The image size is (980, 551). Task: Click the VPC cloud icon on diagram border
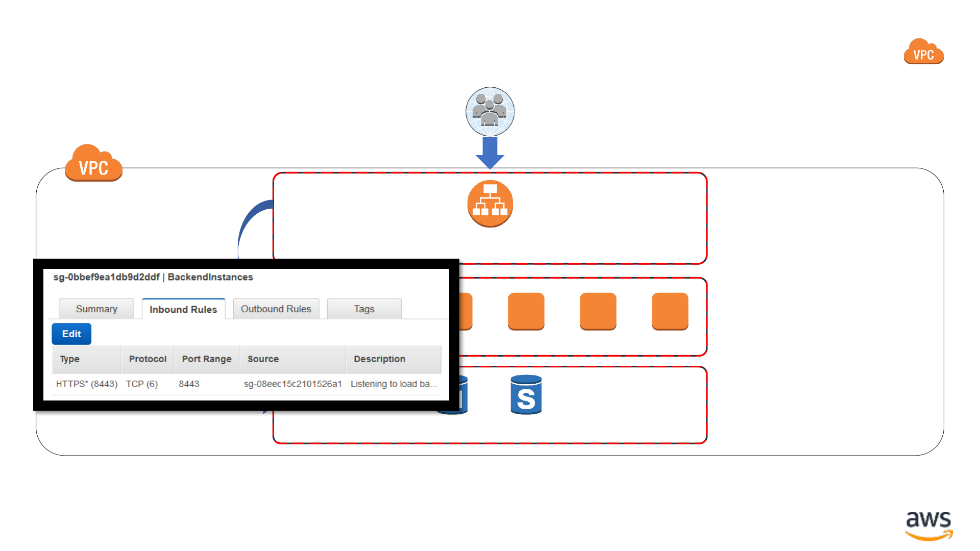pyautogui.click(x=93, y=163)
